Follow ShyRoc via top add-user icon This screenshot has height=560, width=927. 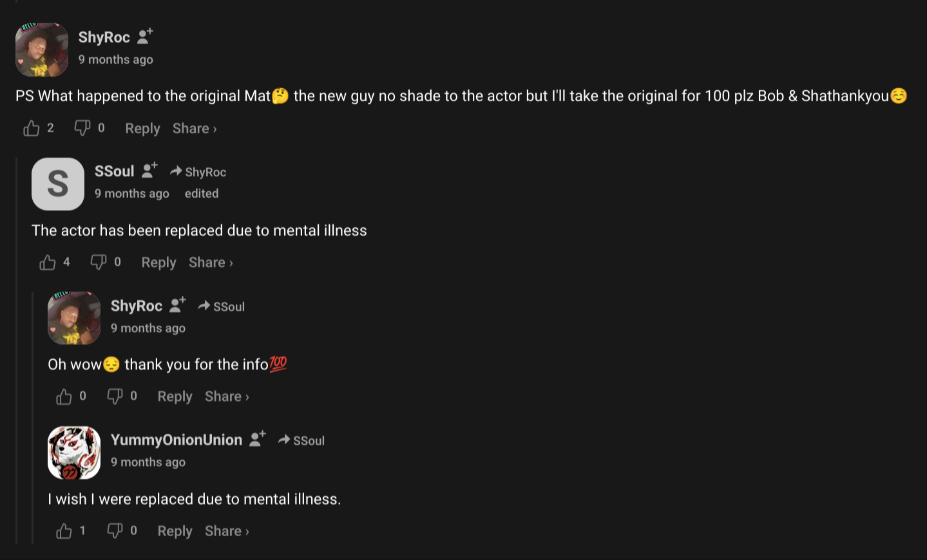tap(145, 36)
